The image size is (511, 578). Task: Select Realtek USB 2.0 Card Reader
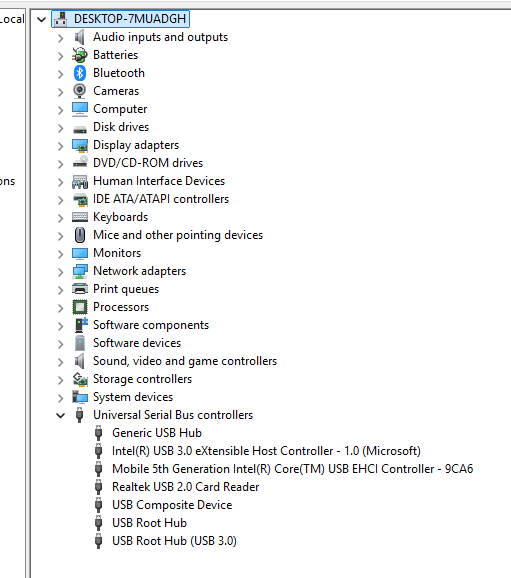coord(185,487)
